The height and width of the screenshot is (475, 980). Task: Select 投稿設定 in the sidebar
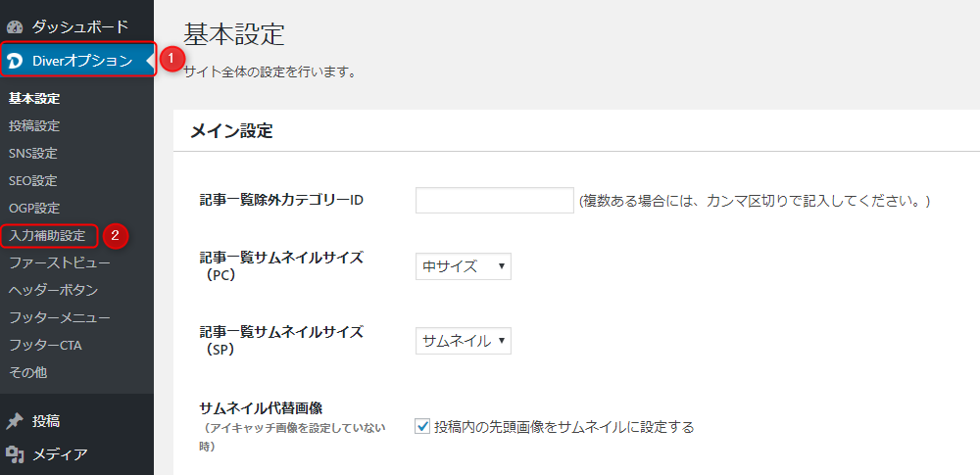pyautogui.click(x=34, y=126)
